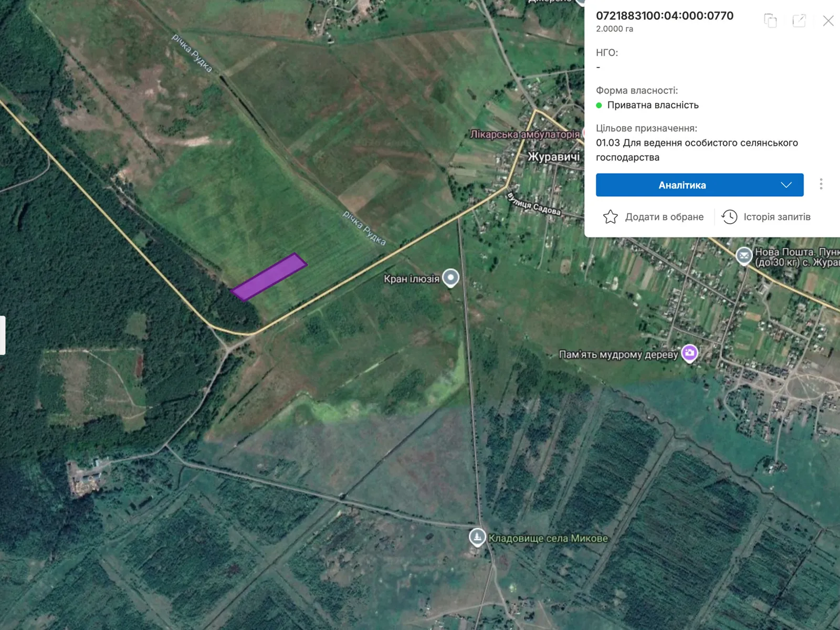The height and width of the screenshot is (630, 840).
Task: Click the star icon for favorites
Action: [610, 217]
